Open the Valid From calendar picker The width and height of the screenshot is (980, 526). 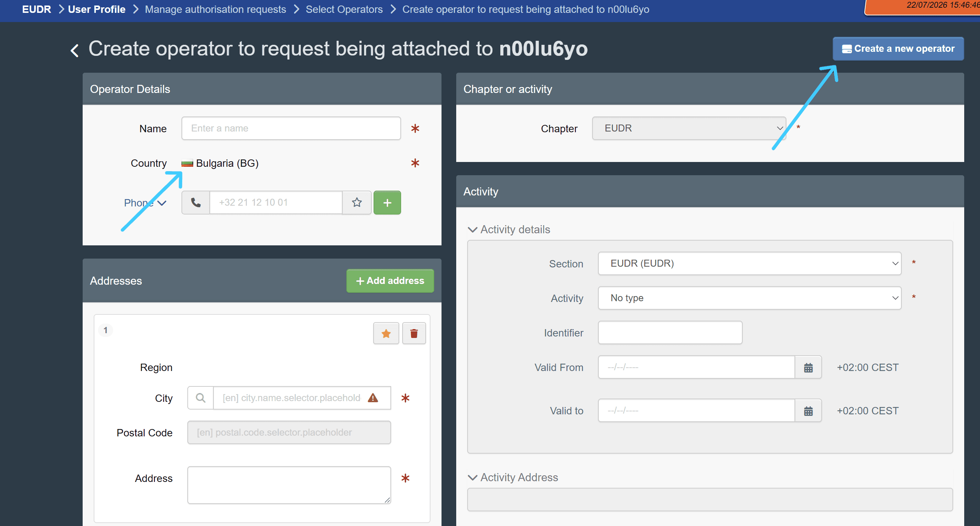pos(808,367)
